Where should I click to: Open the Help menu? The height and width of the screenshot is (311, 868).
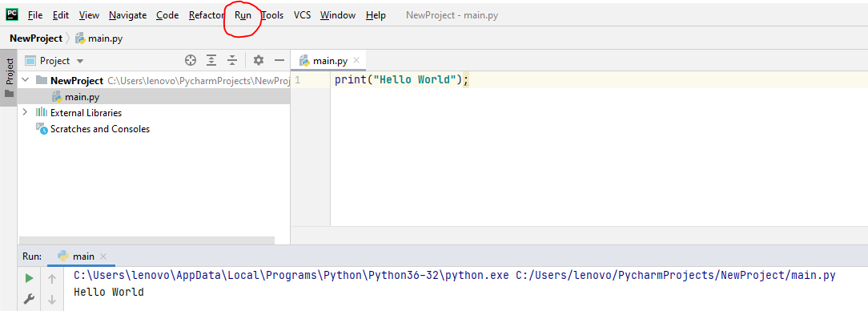pyautogui.click(x=376, y=15)
